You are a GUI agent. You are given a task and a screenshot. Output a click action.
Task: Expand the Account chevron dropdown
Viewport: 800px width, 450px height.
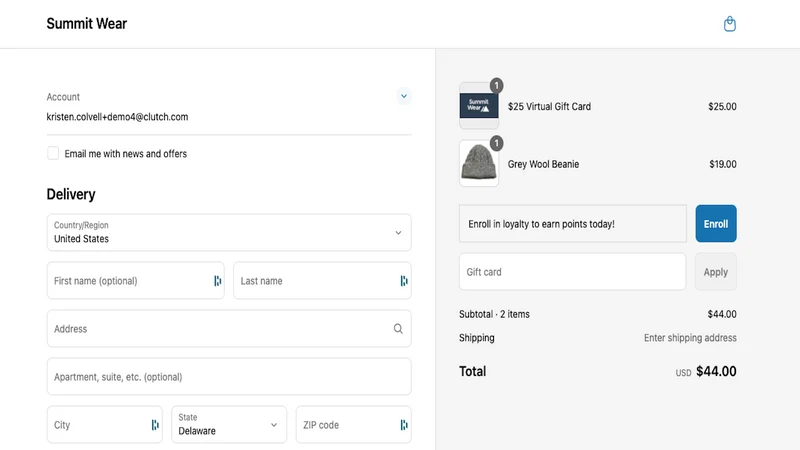pyautogui.click(x=404, y=96)
